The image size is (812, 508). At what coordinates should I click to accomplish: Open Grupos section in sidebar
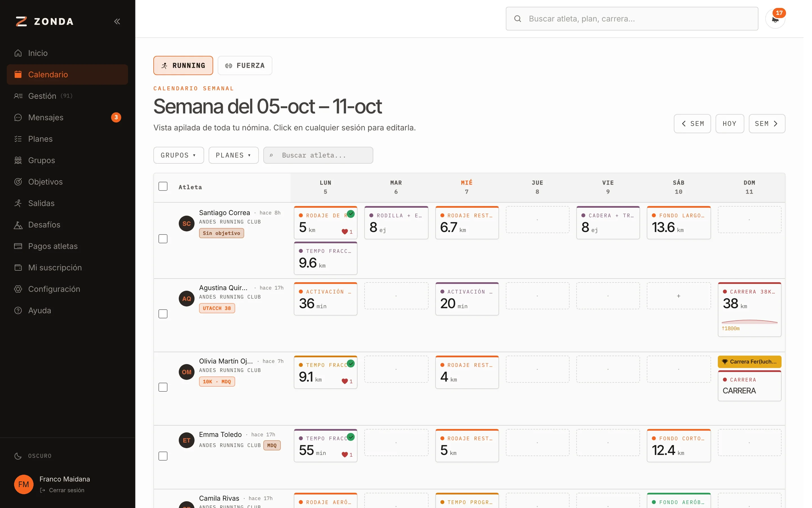coord(67,160)
